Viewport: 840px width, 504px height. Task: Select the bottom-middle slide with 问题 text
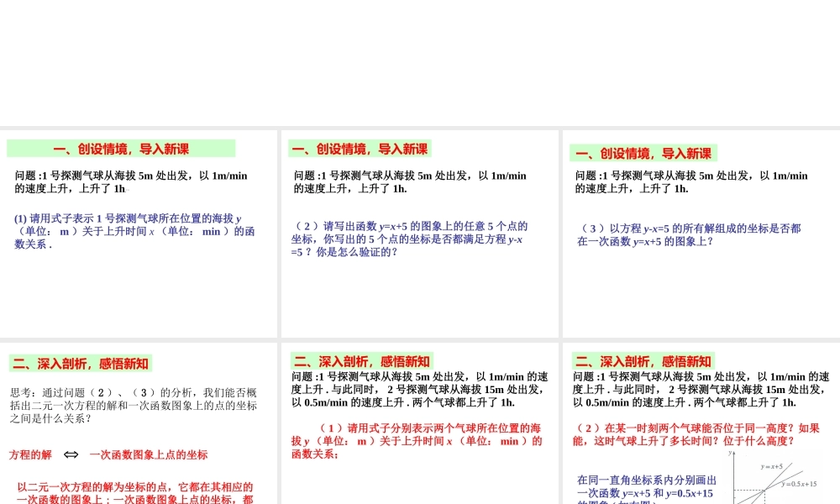coord(418,420)
